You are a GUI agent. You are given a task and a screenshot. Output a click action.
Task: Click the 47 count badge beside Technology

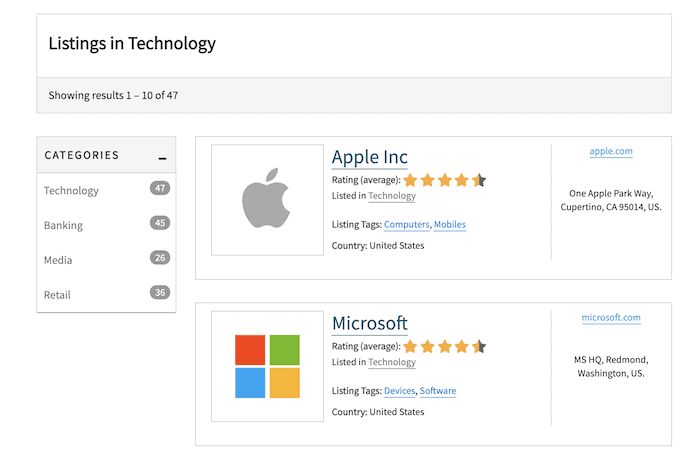(x=159, y=188)
